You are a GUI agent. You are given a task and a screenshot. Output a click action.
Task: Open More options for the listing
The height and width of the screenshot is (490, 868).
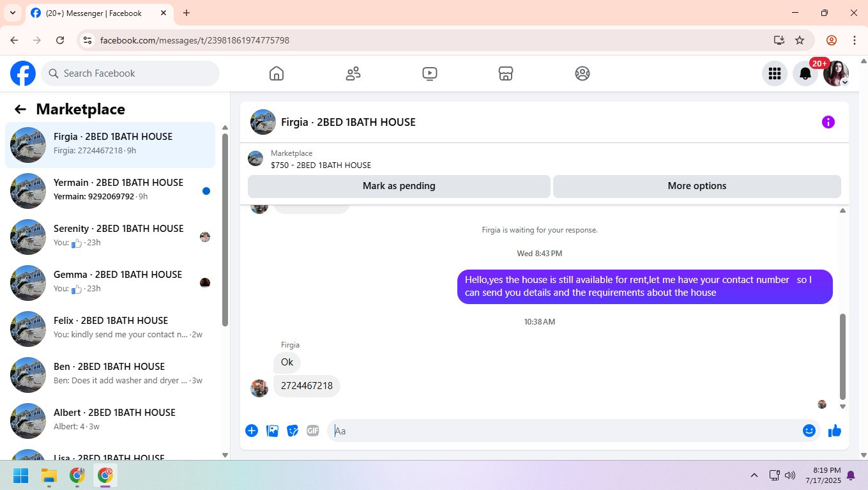coord(697,186)
